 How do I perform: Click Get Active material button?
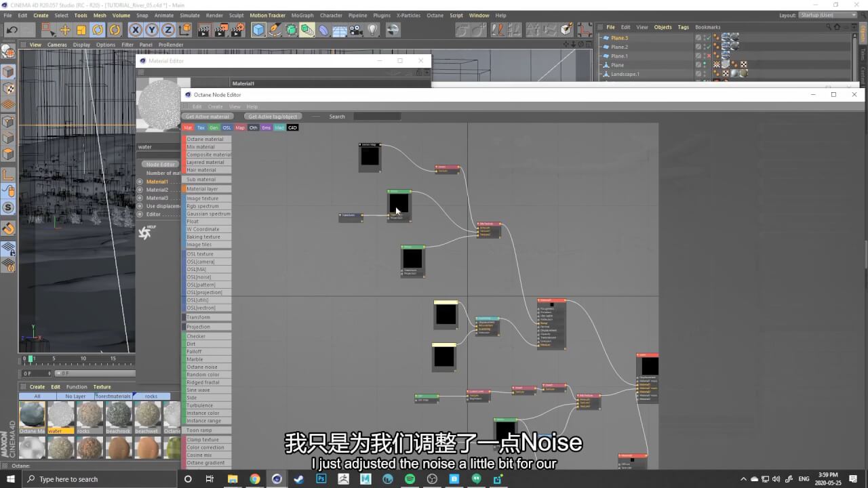(x=207, y=117)
